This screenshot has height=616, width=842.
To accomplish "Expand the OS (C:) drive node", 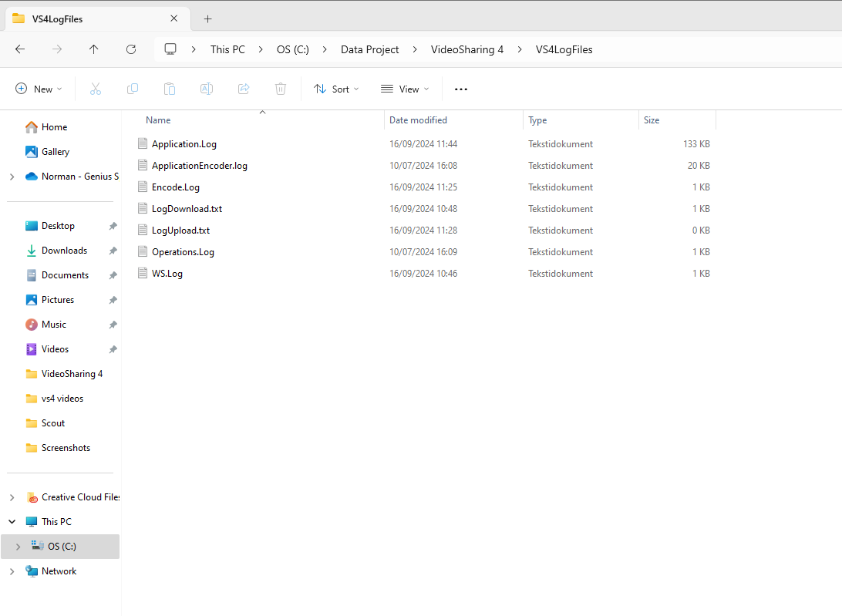I will click(19, 547).
